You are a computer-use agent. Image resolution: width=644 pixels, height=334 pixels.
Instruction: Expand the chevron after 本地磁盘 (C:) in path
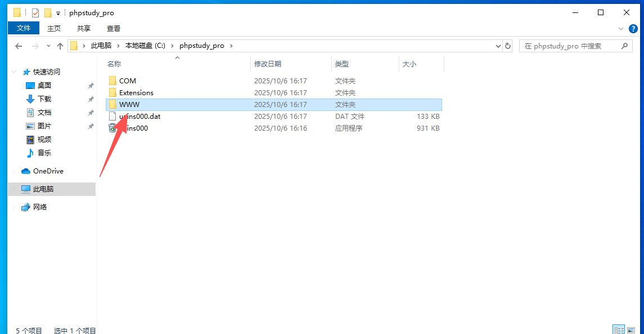click(x=173, y=46)
